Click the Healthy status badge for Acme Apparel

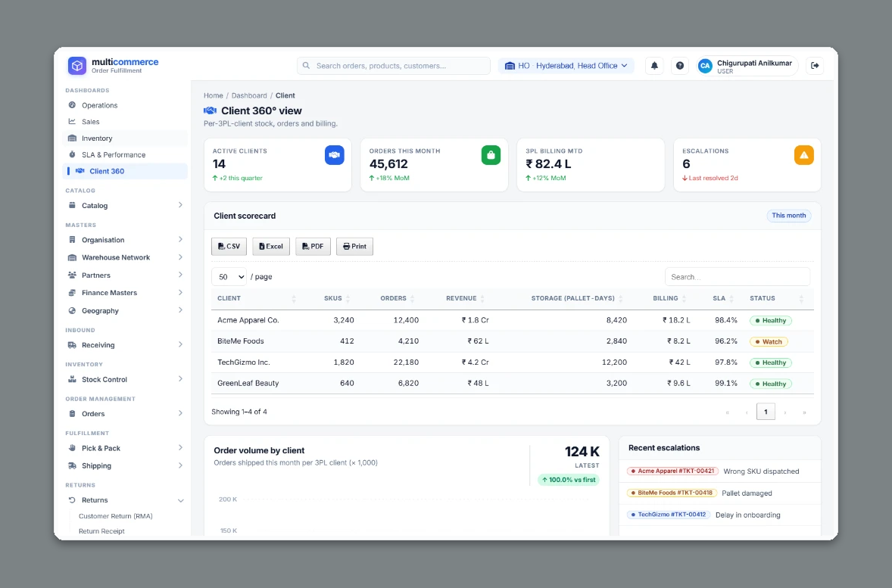(x=770, y=321)
